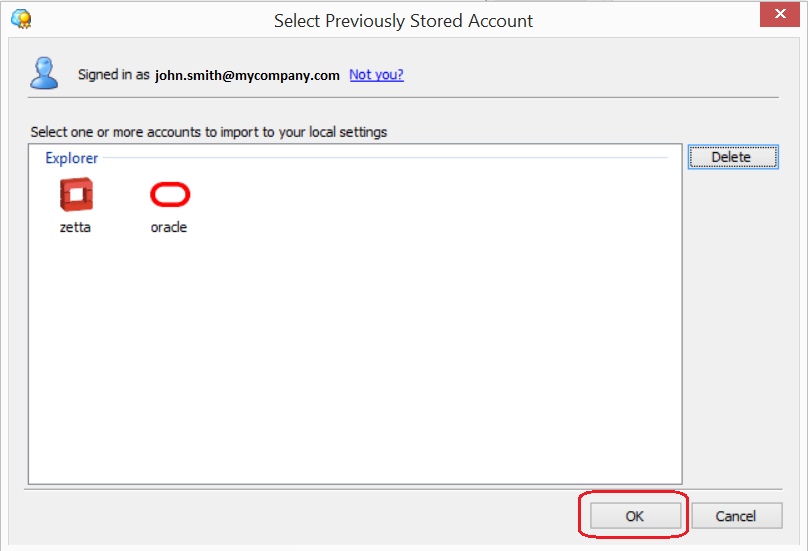808x551 pixels.
Task: Click the separator below the signed-in row
Action: click(400, 97)
